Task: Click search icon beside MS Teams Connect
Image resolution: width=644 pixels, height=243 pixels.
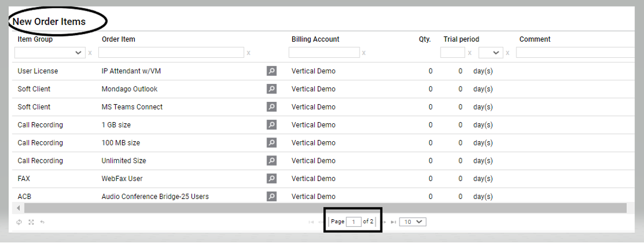Action: point(271,107)
